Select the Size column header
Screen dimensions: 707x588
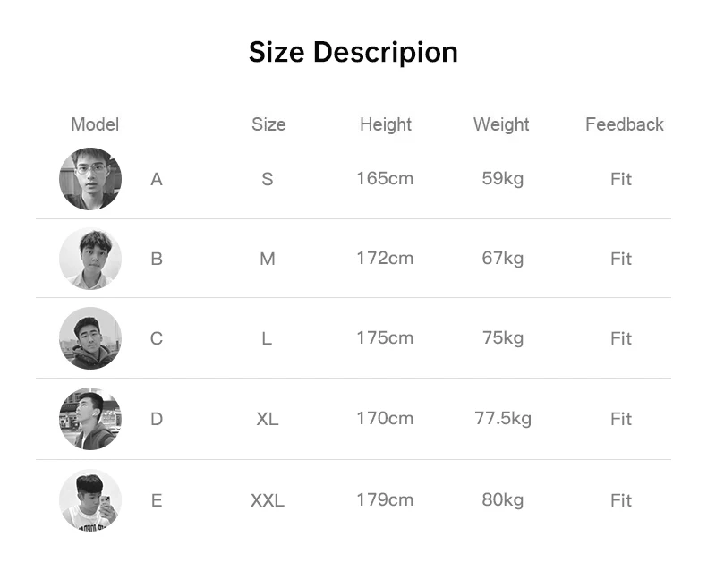coord(268,124)
